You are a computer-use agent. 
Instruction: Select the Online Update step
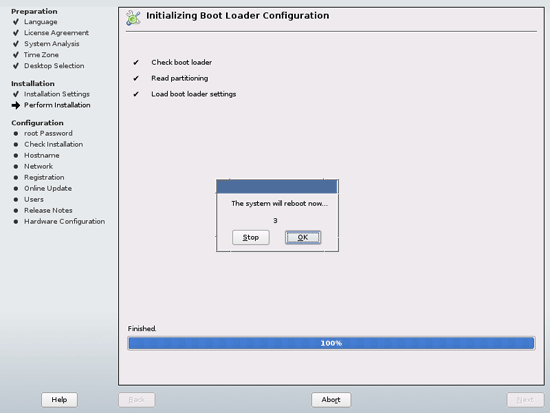(x=48, y=188)
